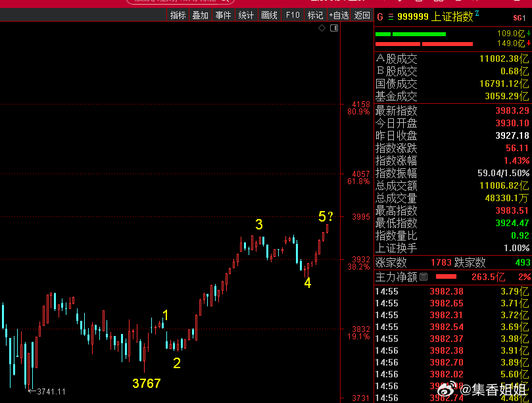
Task: Select the tick row with price 3982.65
Action: 452,303
